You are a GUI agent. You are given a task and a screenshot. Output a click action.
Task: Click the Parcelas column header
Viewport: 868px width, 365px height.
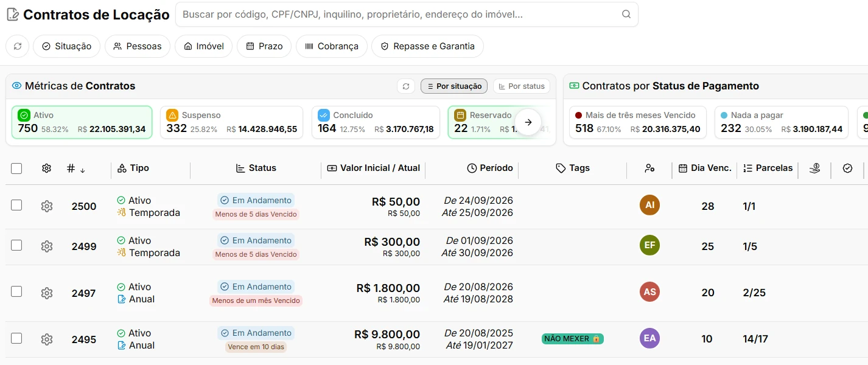pos(768,168)
